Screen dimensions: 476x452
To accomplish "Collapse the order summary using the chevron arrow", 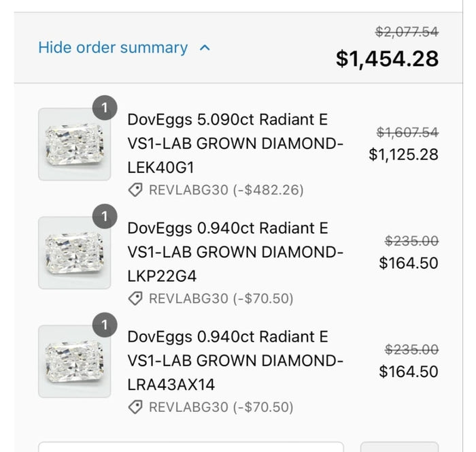I will click(205, 48).
